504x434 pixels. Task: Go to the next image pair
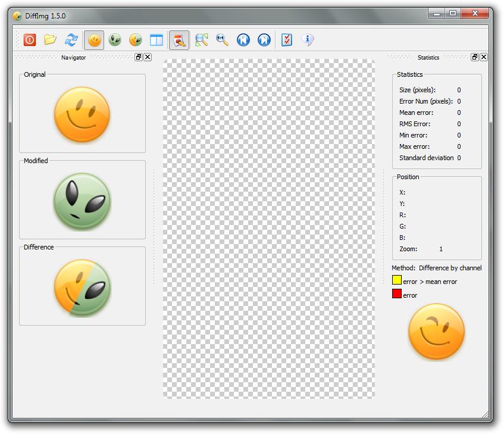(264, 40)
